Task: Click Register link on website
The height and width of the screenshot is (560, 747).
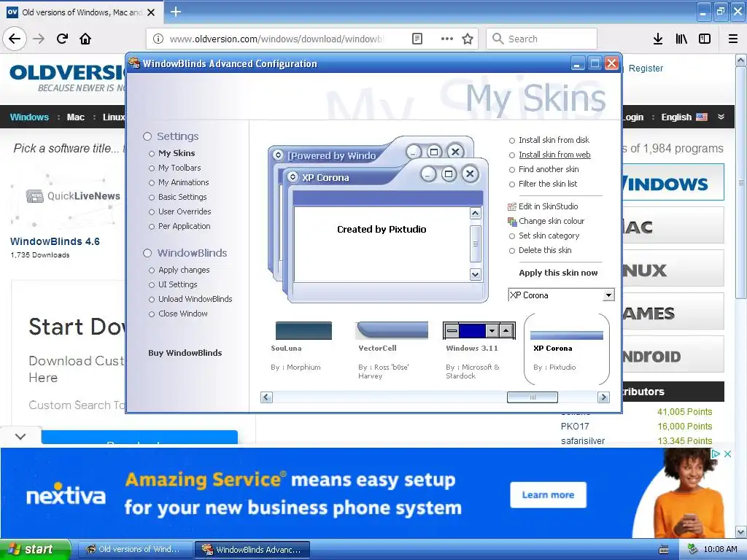Action: click(x=646, y=68)
